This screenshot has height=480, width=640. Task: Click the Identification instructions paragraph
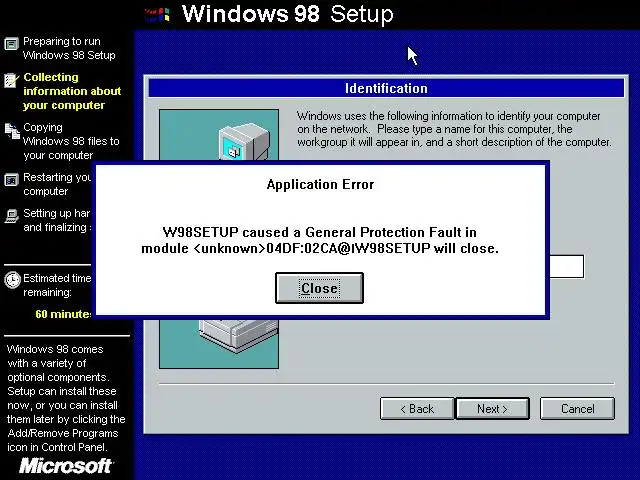tap(454, 129)
